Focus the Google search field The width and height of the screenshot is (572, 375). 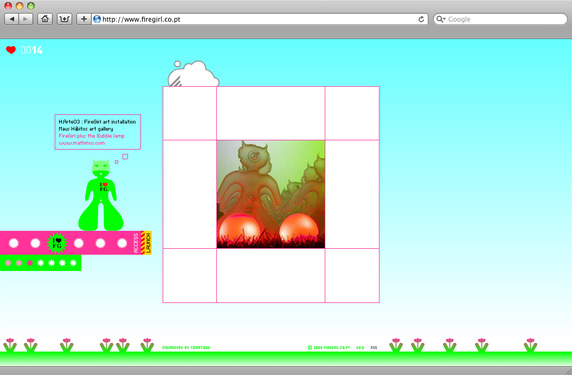(x=500, y=19)
